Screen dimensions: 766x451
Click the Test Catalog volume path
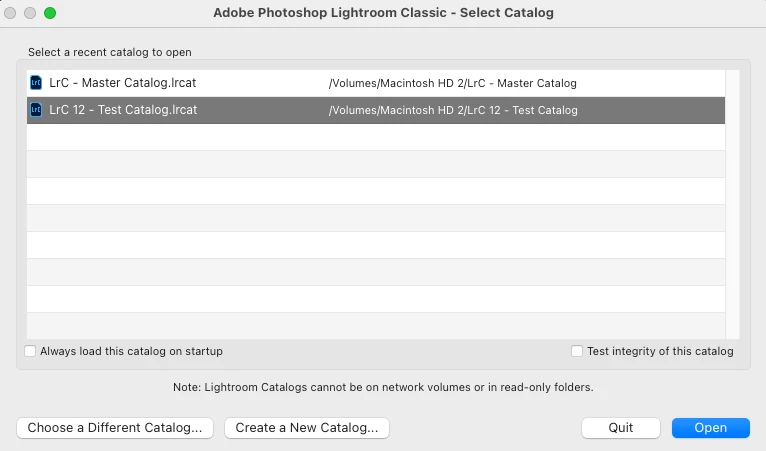click(x=453, y=110)
